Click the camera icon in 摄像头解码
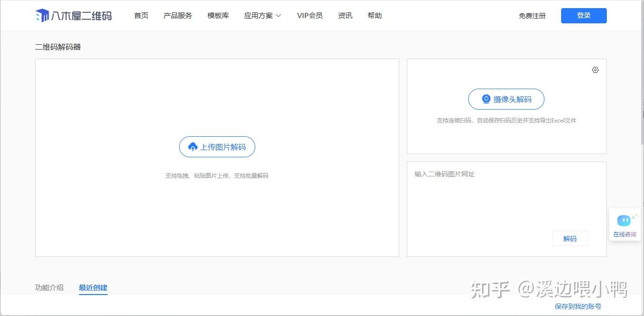This screenshot has width=644, height=316. coord(486,99)
